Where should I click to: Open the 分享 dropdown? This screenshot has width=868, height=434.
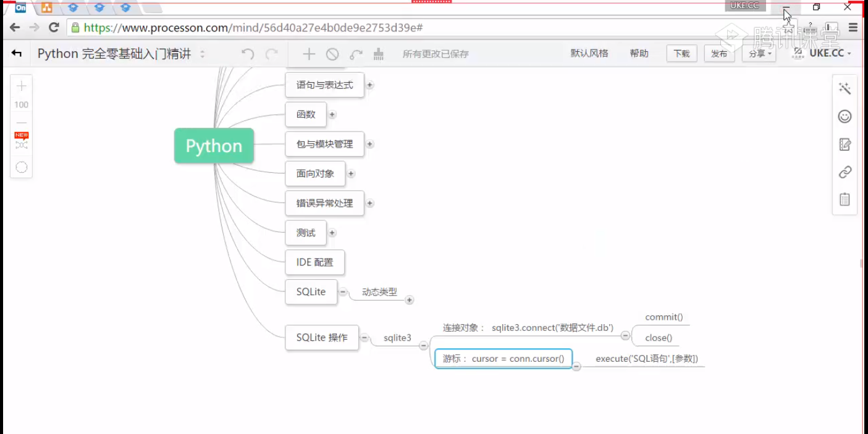click(759, 54)
